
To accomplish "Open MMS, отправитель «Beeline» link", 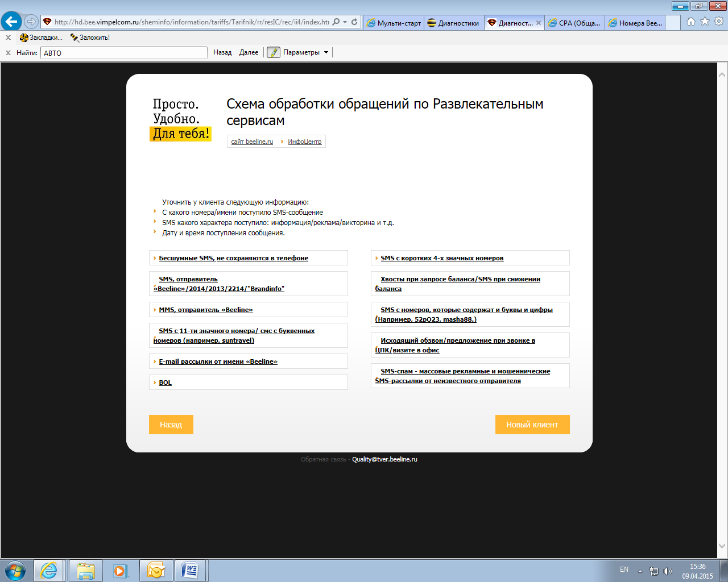I will 206,310.
